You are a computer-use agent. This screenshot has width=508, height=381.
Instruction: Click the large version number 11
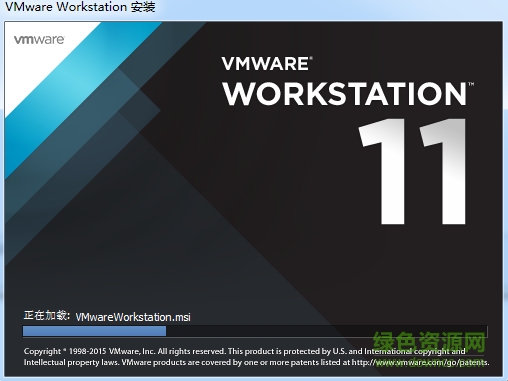pos(412,171)
